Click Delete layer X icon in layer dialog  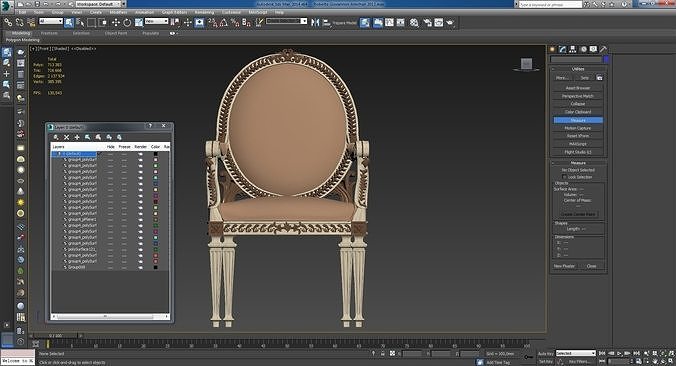click(x=66, y=137)
